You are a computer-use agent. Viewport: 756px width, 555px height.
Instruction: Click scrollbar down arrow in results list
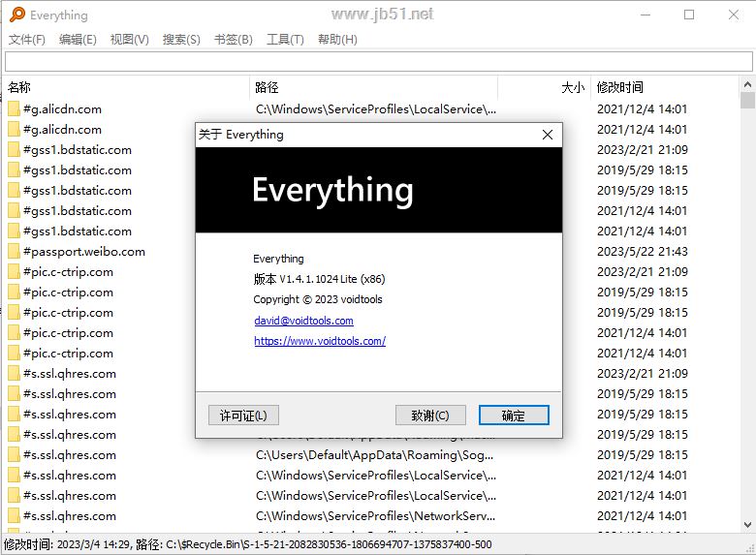click(x=747, y=525)
